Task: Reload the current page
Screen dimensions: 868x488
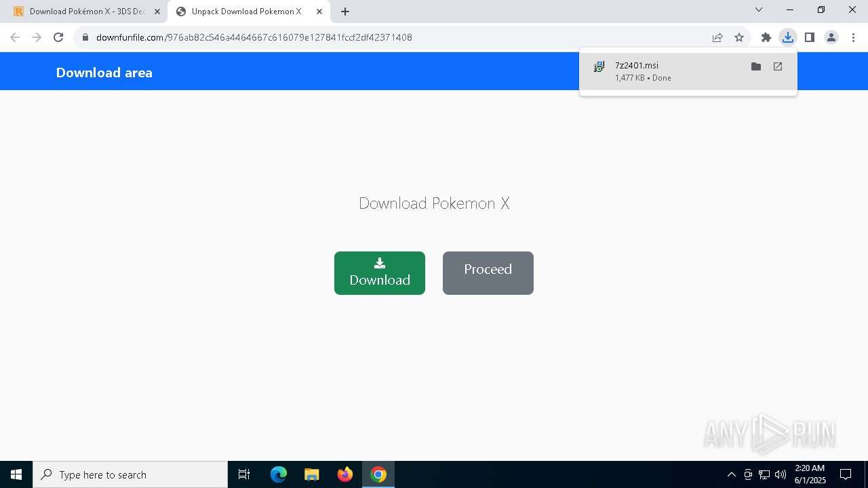Action: [x=58, y=37]
